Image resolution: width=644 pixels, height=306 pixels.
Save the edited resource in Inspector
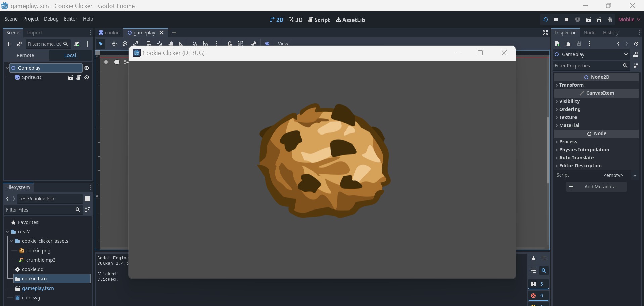(579, 44)
